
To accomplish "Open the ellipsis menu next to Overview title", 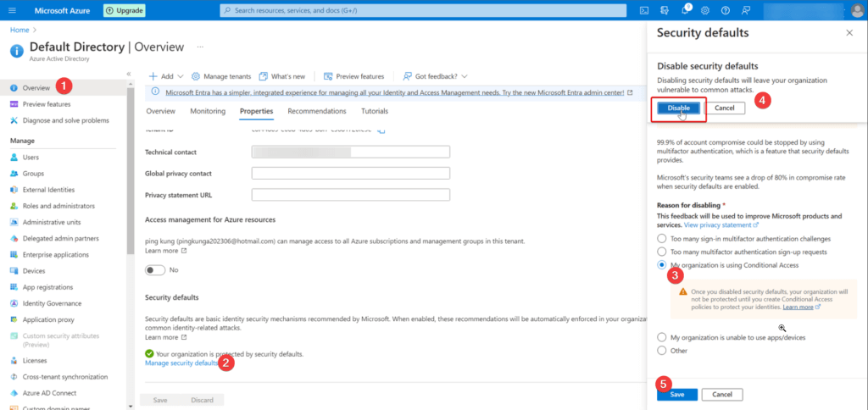I will (200, 47).
